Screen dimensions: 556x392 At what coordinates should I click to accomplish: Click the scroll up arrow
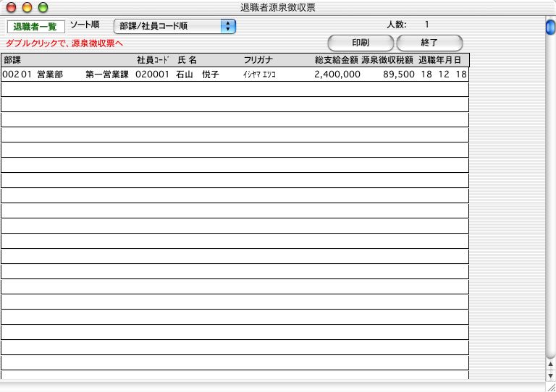(550, 363)
